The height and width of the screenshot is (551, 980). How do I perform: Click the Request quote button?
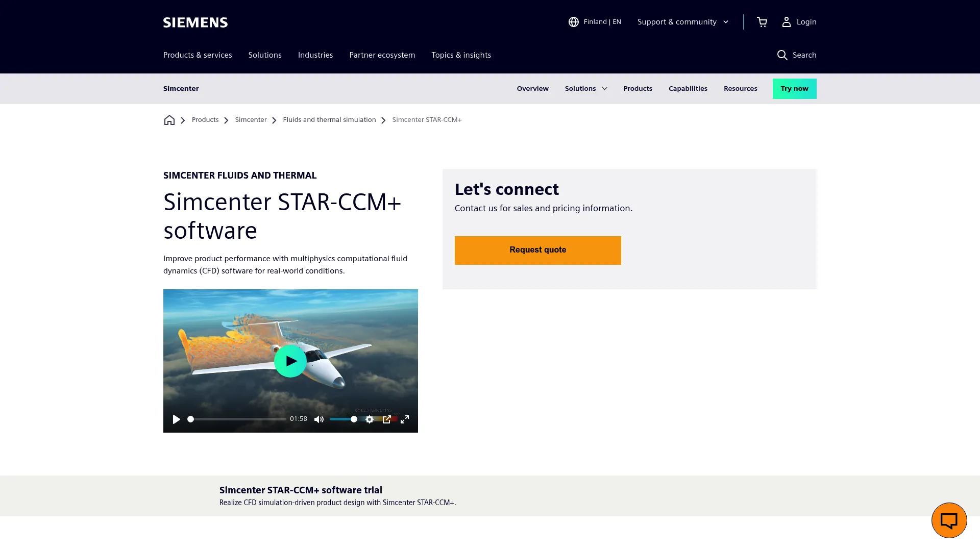click(538, 251)
